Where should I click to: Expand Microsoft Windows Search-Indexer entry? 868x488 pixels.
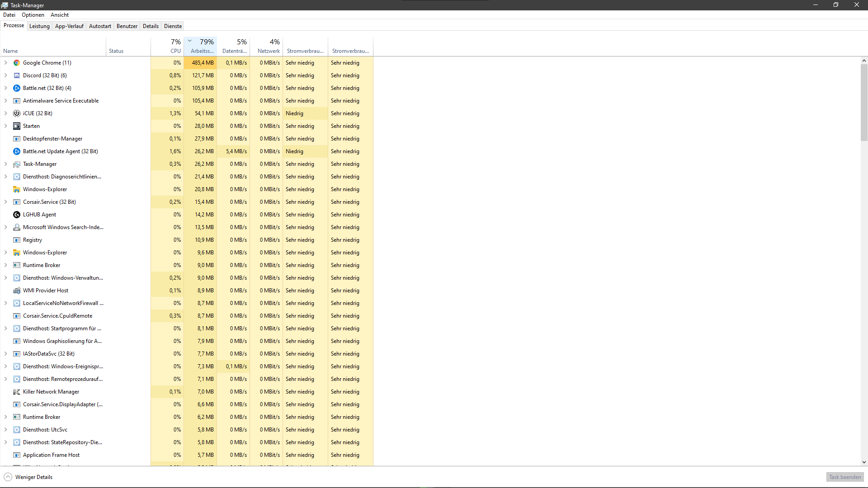pyautogui.click(x=6, y=227)
